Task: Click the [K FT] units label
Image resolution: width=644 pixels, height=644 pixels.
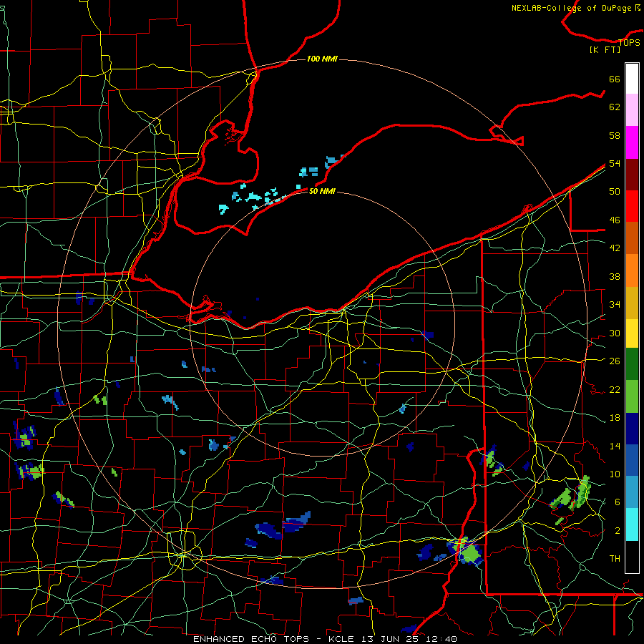Action: click(x=605, y=50)
